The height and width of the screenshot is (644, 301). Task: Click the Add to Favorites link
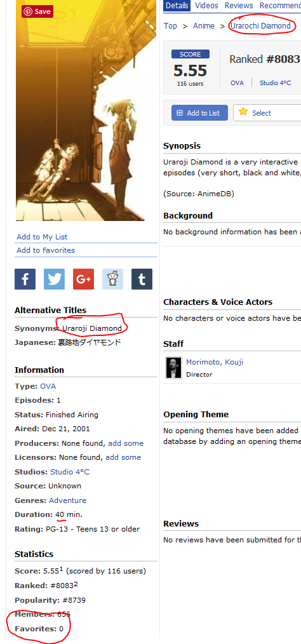click(x=46, y=250)
